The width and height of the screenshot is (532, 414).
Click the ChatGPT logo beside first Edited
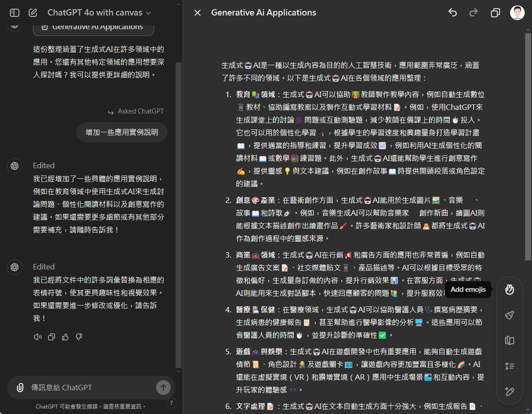15,166
